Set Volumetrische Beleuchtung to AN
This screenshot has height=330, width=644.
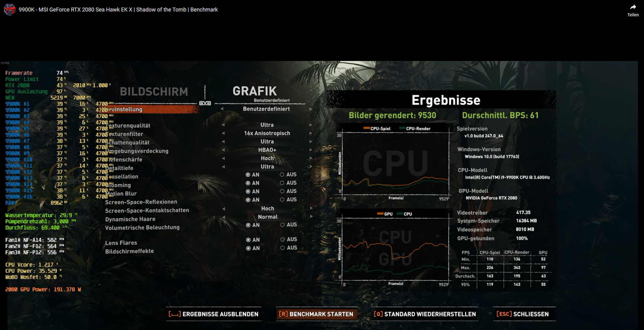(x=253, y=225)
